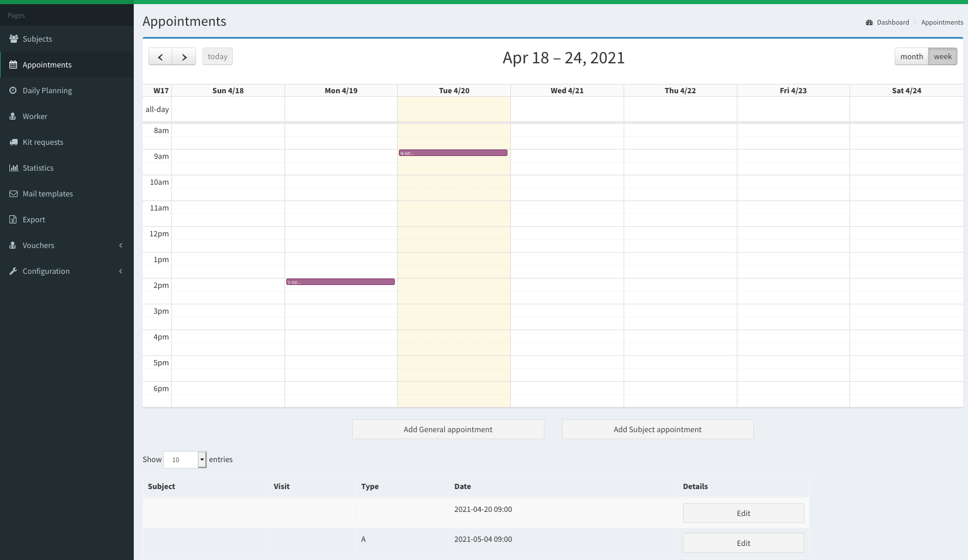This screenshot has width=968, height=560.
Task: Click Add General appointment button
Action: [x=448, y=429]
